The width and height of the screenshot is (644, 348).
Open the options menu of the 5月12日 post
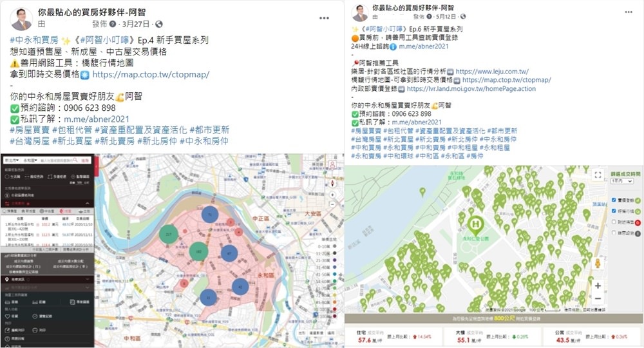tap(629, 12)
